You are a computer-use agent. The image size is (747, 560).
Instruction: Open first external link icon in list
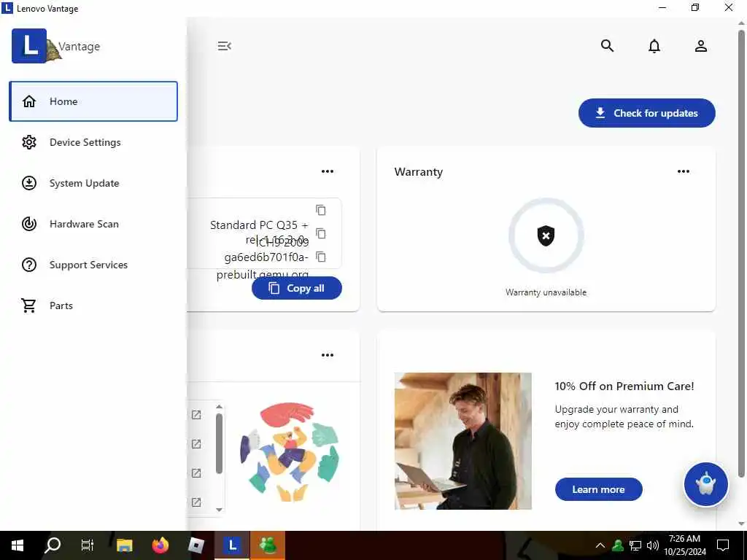[196, 415]
